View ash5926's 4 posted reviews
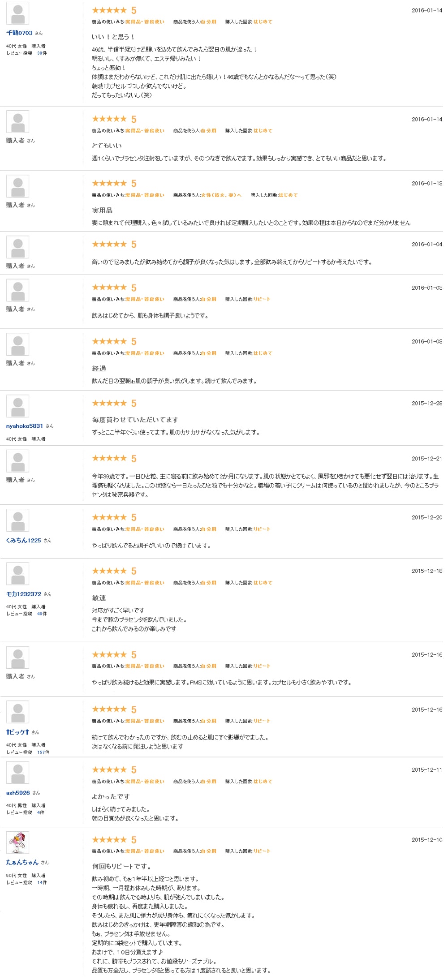This screenshot has width=448, height=980. tap(41, 812)
